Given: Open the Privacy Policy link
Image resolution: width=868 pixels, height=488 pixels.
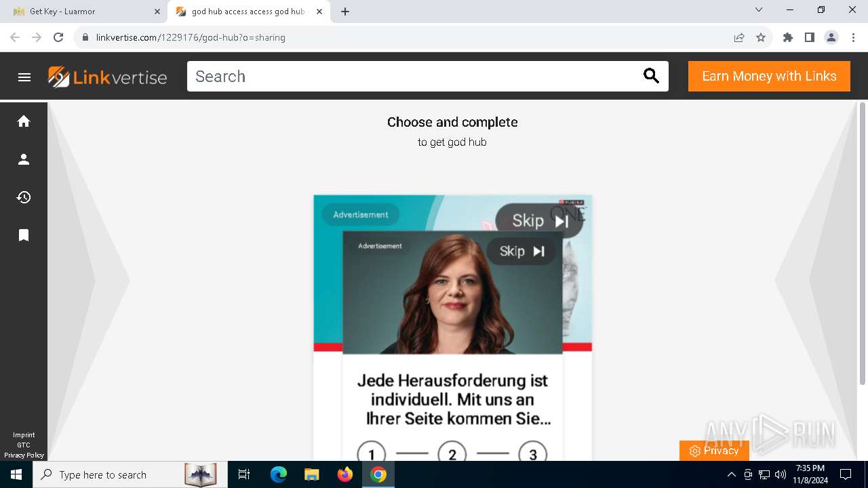Looking at the screenshot, I should coord(24,455).
